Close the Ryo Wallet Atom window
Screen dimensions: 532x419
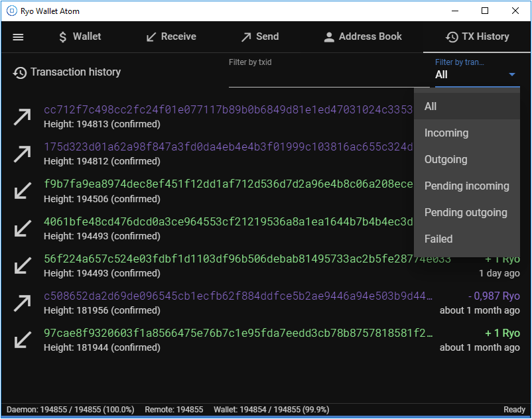515,11
